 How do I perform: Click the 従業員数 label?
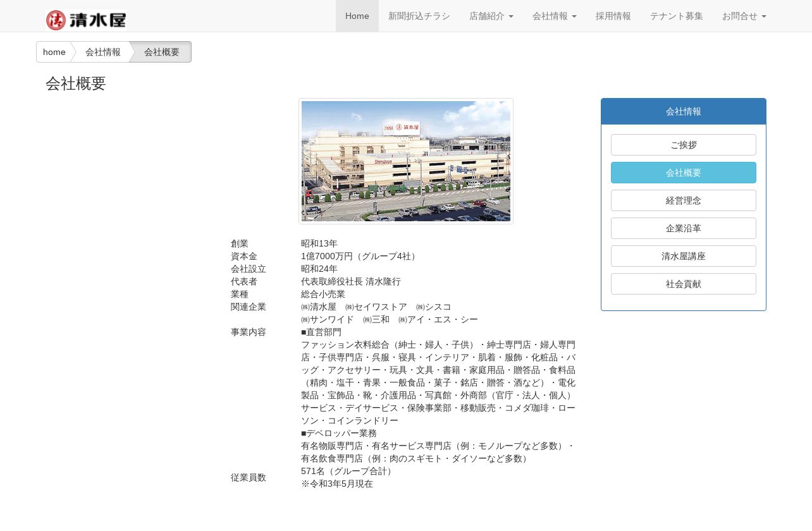coord(249,477)
